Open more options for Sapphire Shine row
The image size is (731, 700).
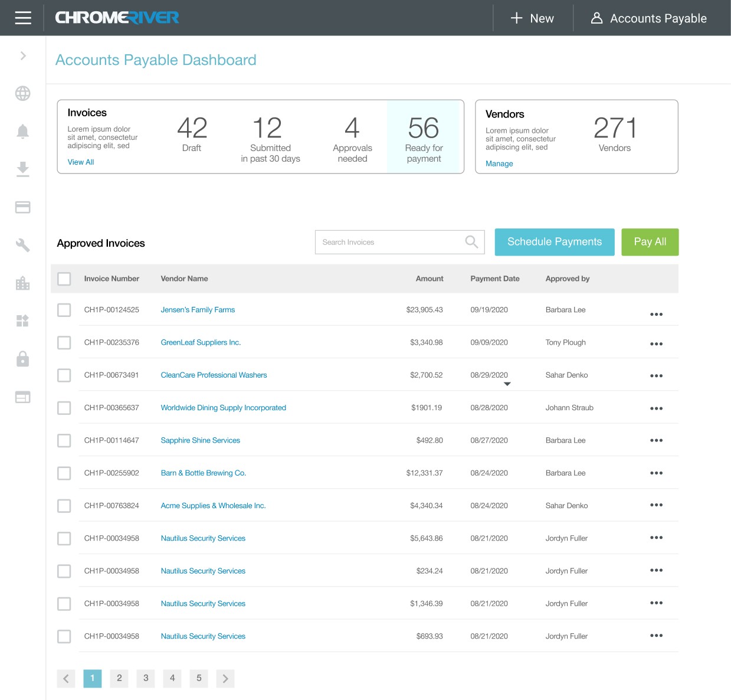(x=656, y=440)
